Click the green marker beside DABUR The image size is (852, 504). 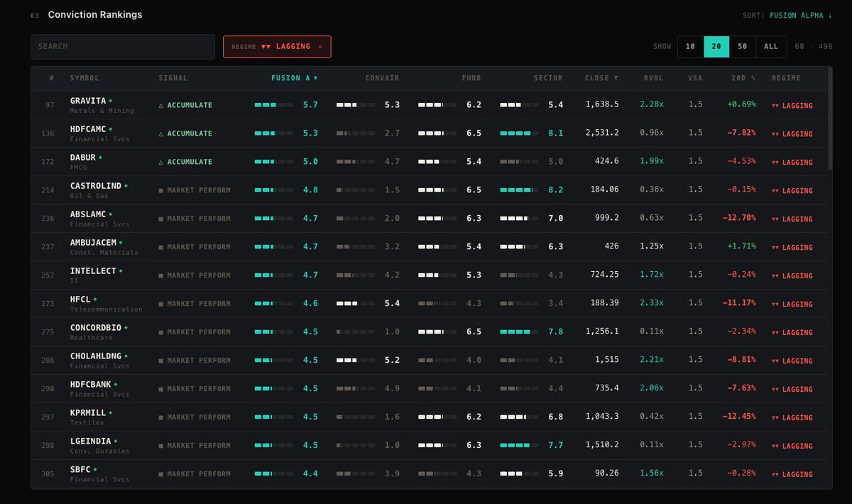(x=100, y=158)
